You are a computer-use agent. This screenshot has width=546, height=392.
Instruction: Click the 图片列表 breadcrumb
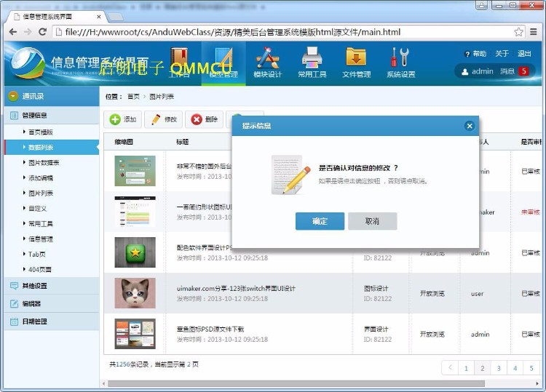pos(162,97)
